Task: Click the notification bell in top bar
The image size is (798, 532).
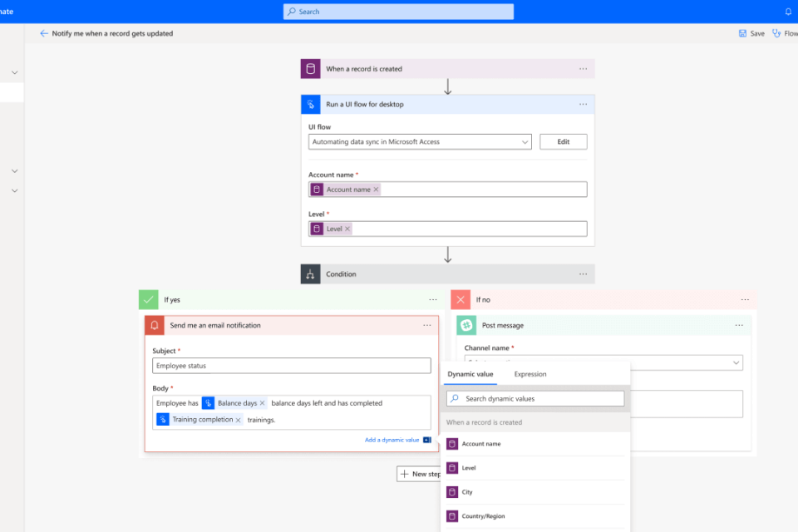Action: 788,12
